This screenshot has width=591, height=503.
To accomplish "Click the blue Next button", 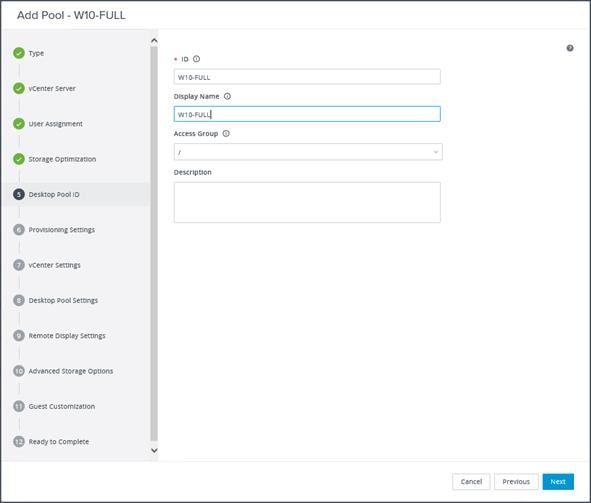I will click(558, 482).
